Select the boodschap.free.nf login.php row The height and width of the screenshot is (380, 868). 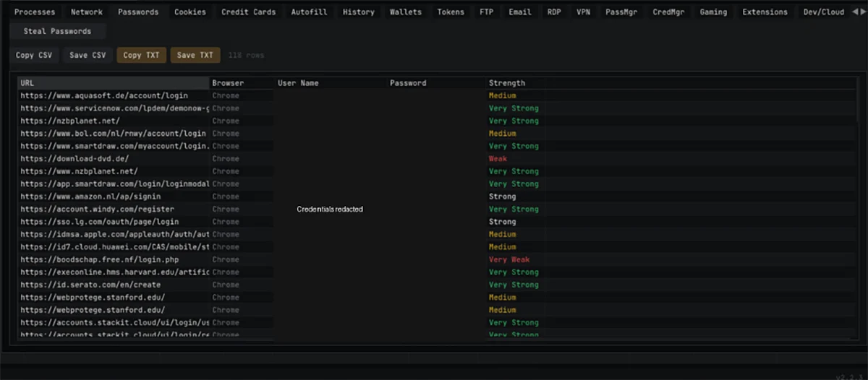(437, 259)
